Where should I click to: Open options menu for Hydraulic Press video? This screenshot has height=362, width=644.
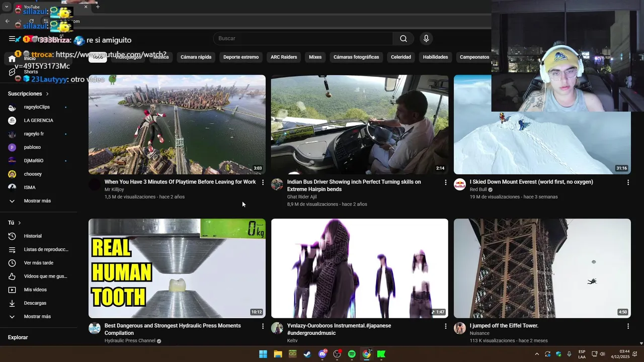pyautogui.click(x=263, y=326)
